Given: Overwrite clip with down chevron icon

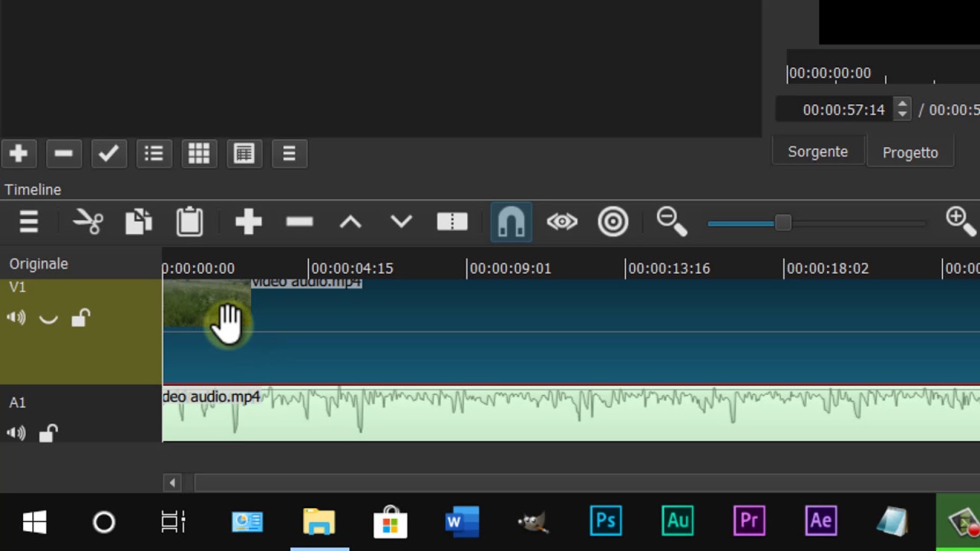Looking at the screenshot, I should 401,222.
